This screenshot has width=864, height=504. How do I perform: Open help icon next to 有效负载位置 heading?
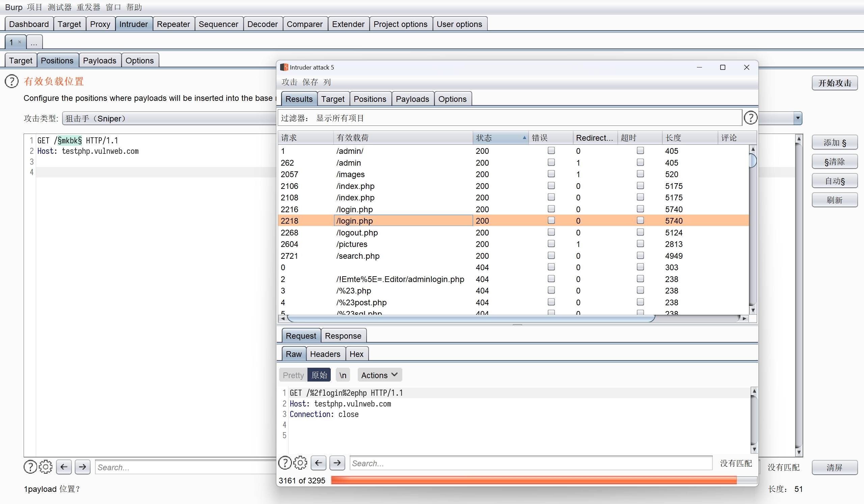[12, 82]
